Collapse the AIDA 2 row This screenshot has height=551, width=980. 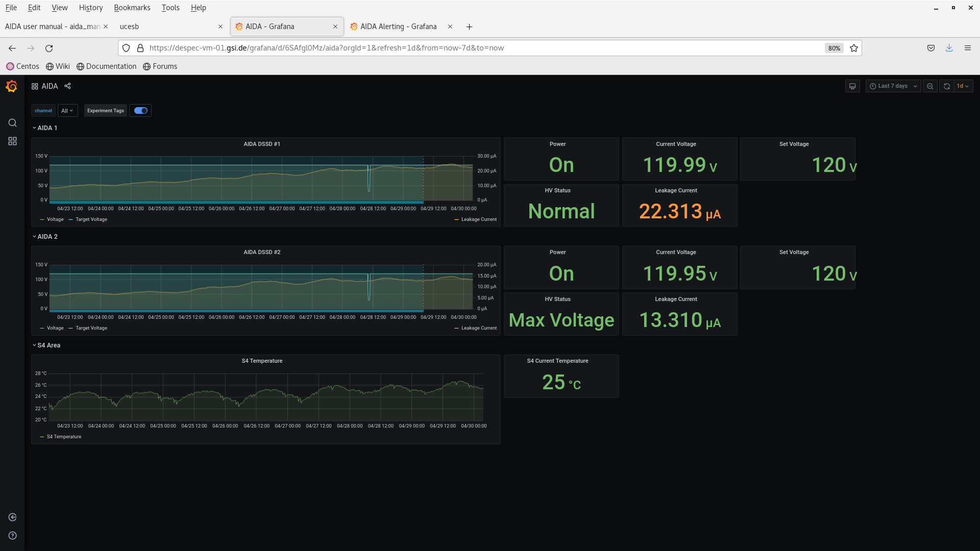(x=45, y=237)
